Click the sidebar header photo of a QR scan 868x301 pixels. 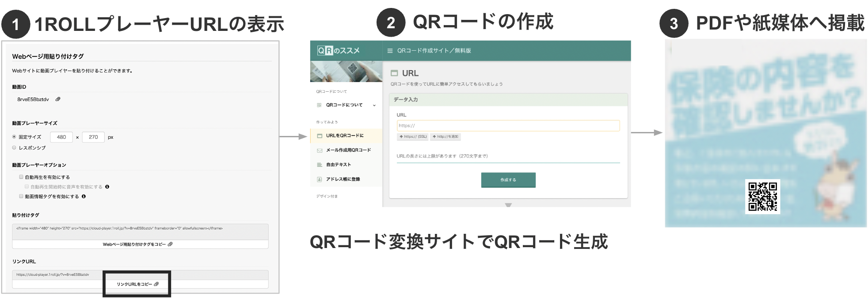tap(346, 71)
